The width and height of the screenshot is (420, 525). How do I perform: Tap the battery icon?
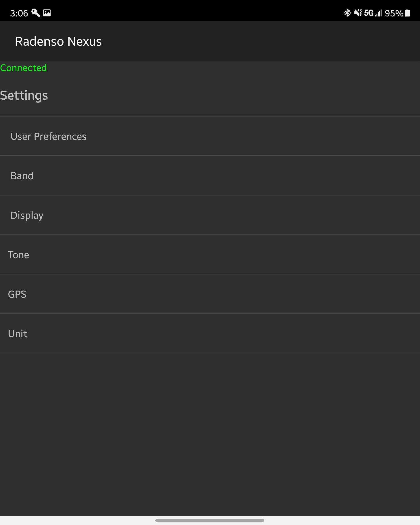click(x=407, y=13)
